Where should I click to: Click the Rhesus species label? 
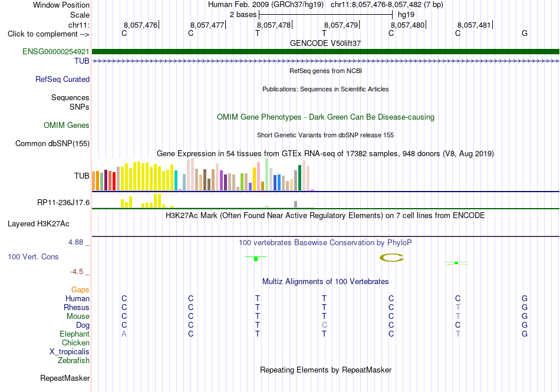click(77, 307)
